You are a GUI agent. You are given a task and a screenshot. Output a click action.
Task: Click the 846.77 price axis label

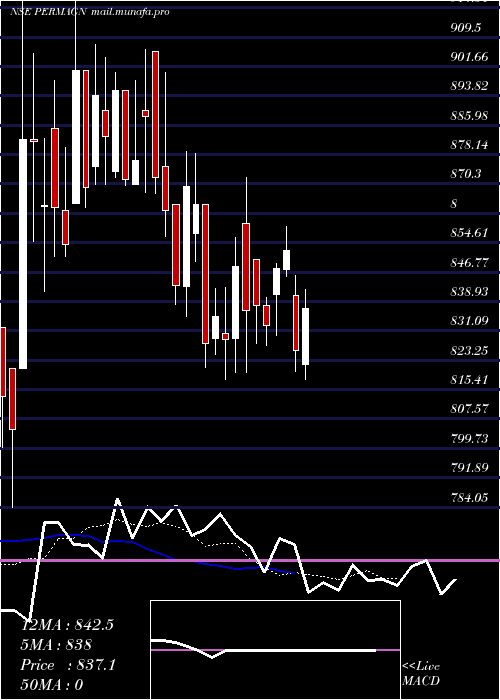click(x=469, y=262)
